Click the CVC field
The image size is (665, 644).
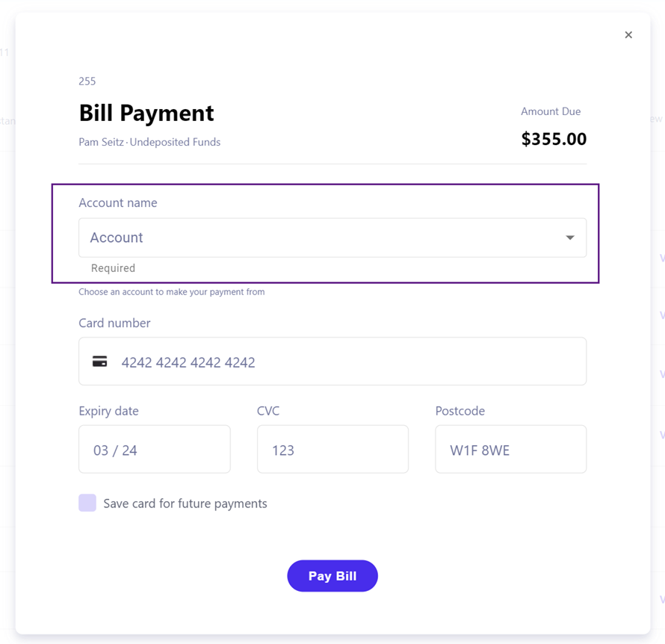tap(332, 449)
